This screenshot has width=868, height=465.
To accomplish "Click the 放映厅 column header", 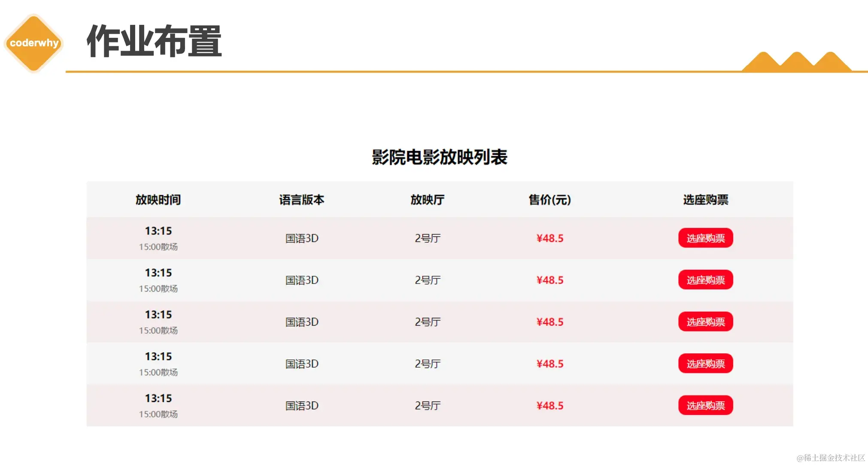I will [427, 199].
